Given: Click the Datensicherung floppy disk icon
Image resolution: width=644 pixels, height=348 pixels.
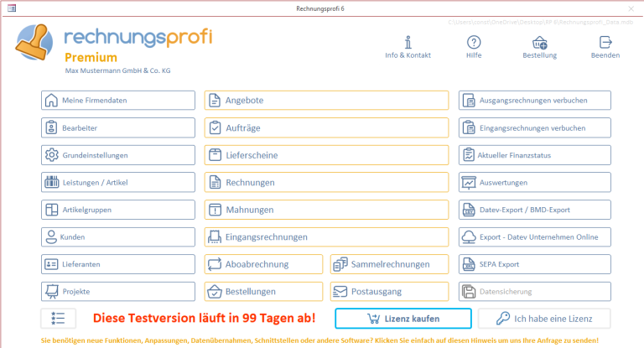Looking at the screenshot, I should click(x=469, y=291).
